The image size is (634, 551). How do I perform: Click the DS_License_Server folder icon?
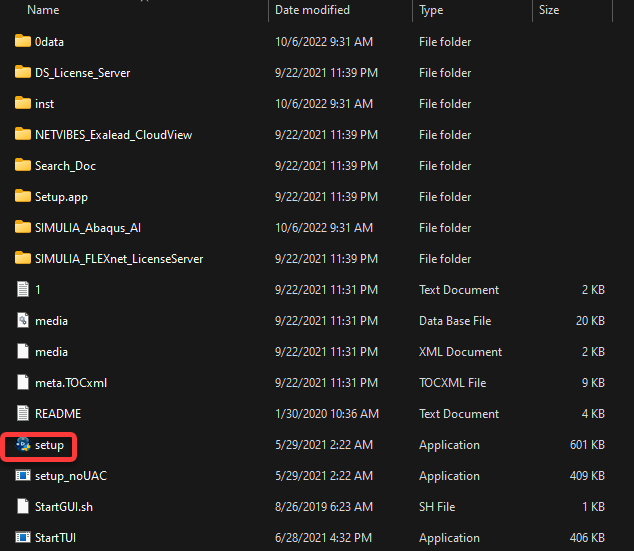coord(23,72)
